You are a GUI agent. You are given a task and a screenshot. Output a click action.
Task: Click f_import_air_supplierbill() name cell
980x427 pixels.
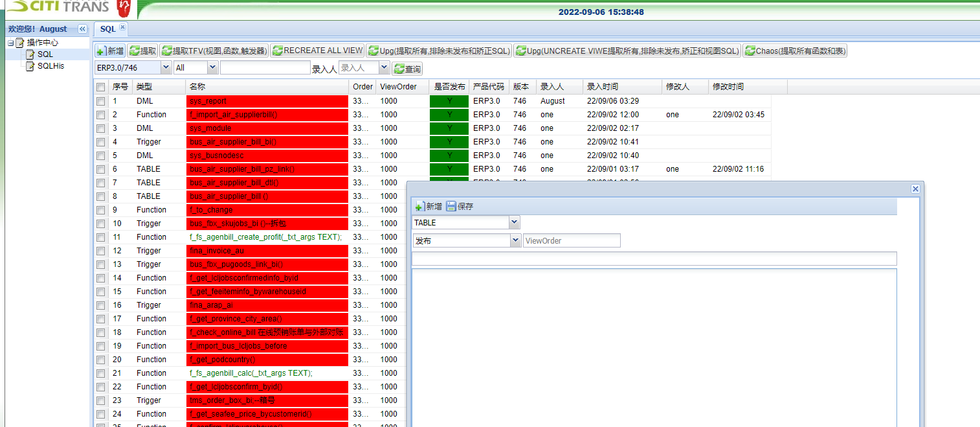click(267, 115)
